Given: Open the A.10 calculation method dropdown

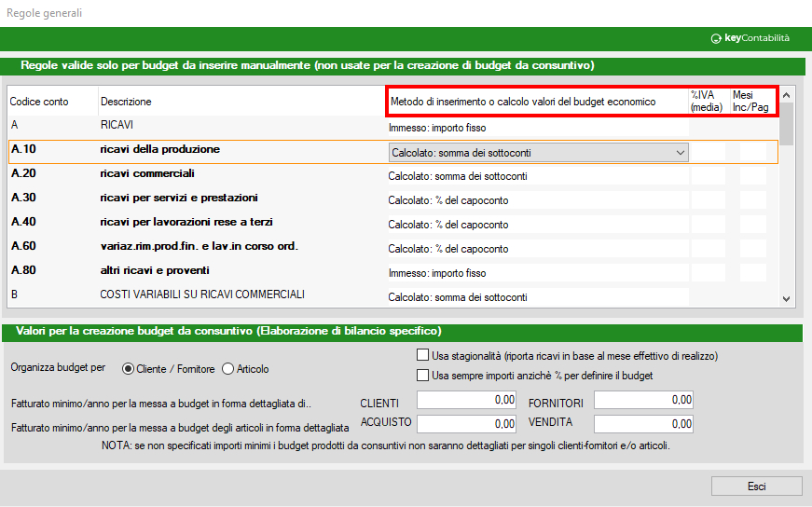Looking at the screenshot, I should pos(539,153).
